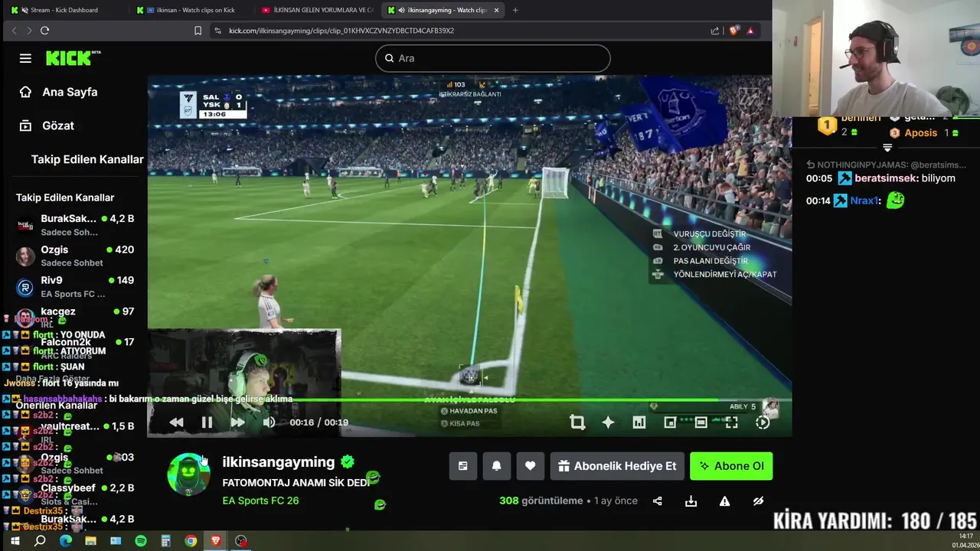Open the top BurakSak... followed channel
The height and width of the screenshot is (551, 980).
(x=75, y=225)
